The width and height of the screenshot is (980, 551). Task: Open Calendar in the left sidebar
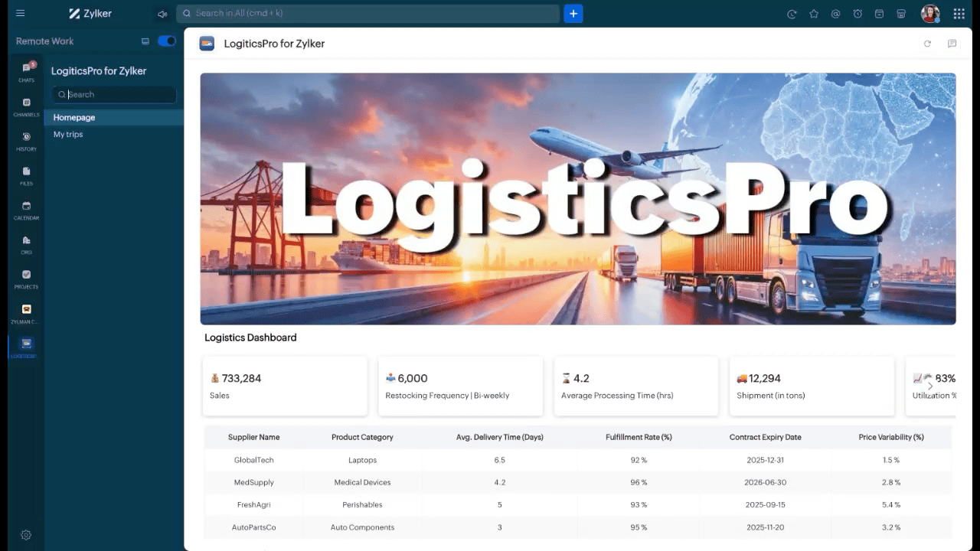click(27, 210)
